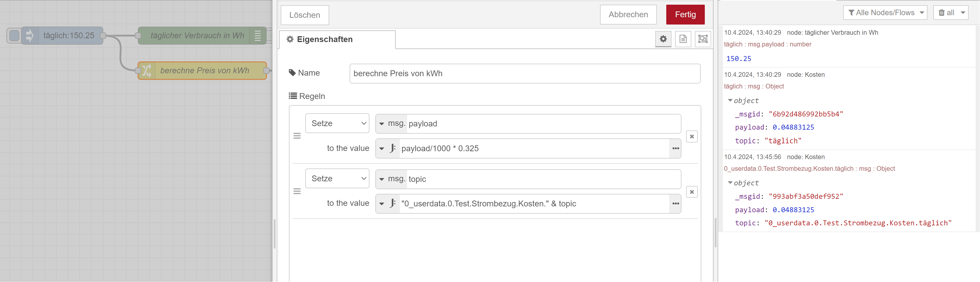
Task: Click the Abbrechen button
Action: click(x=628, y=15)
